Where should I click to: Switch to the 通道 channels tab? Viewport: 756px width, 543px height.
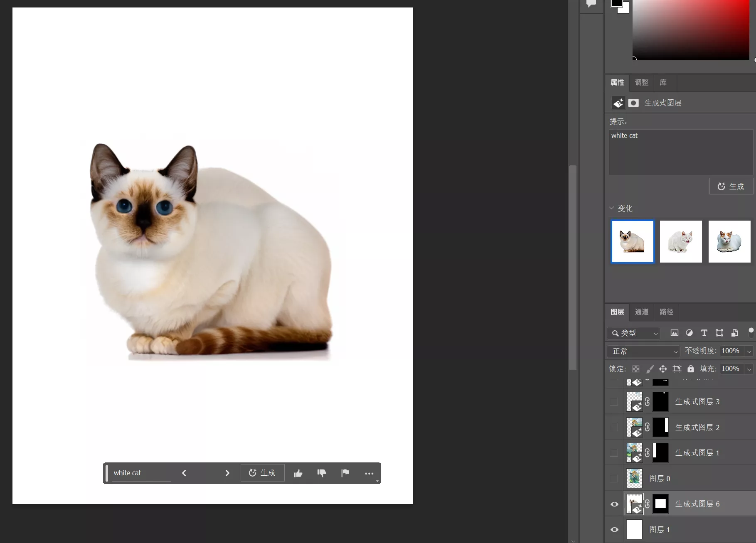[x=641, y=312]
